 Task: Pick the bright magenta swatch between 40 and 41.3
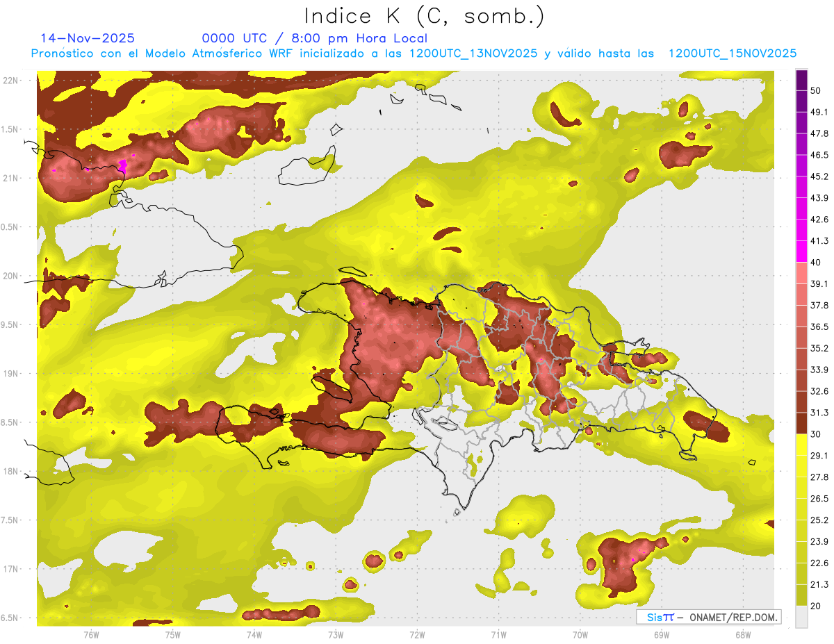point(801,252)
